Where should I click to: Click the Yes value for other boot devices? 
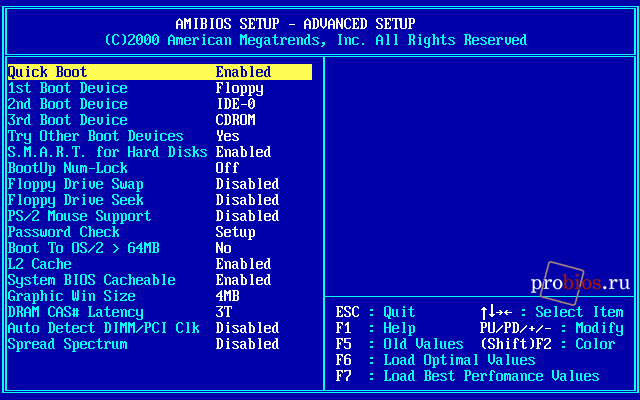click(227, 136)
